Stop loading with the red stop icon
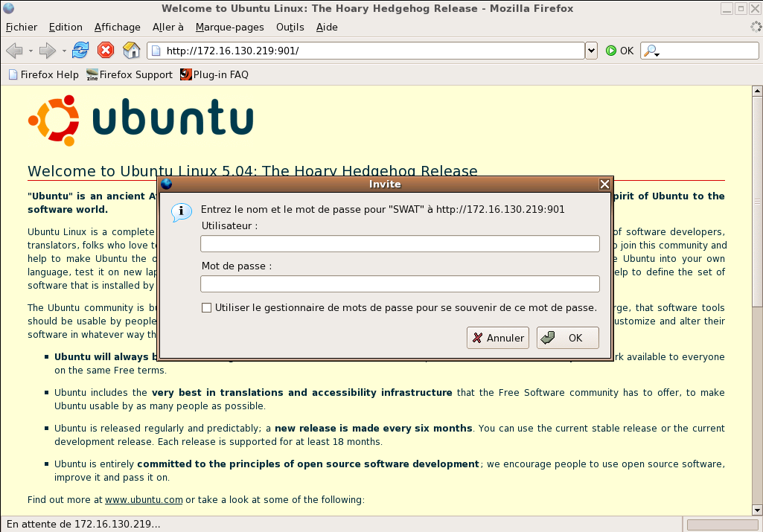This screenshot has width=763, height=532. click(106, 50)
